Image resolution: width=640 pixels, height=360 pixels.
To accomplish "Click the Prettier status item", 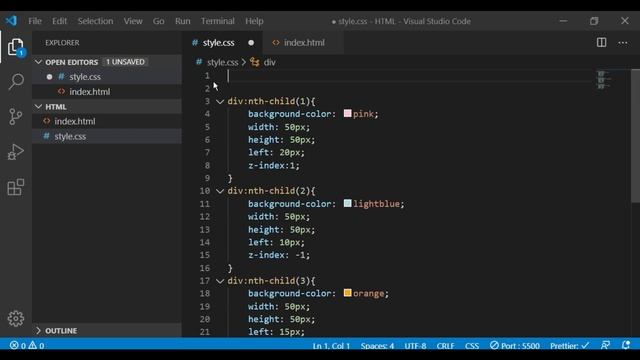I will click(569, 346).
